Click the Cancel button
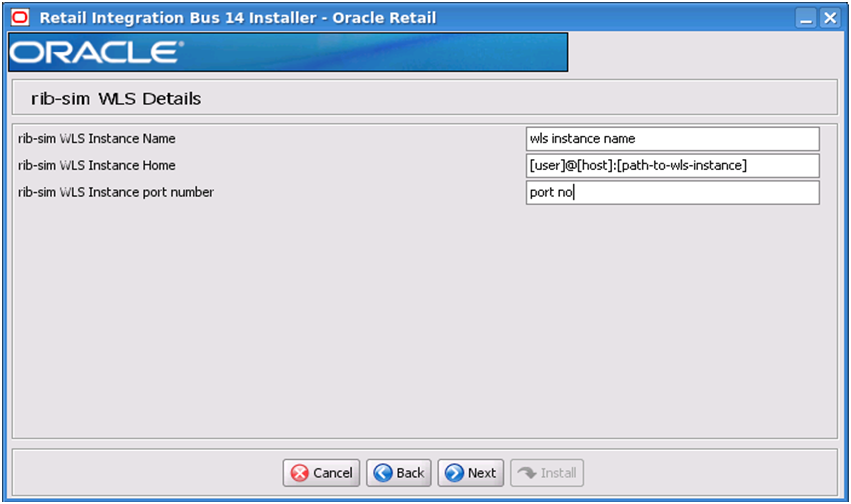 321,473
